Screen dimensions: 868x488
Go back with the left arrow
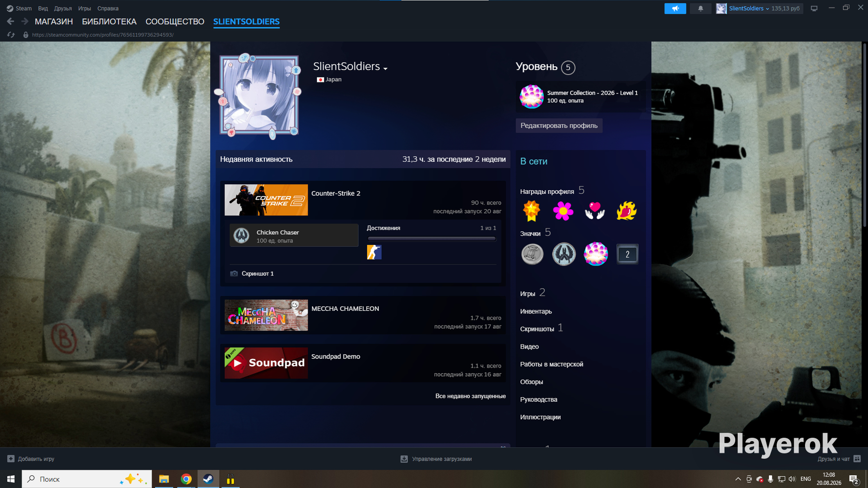tap(10, 21)
